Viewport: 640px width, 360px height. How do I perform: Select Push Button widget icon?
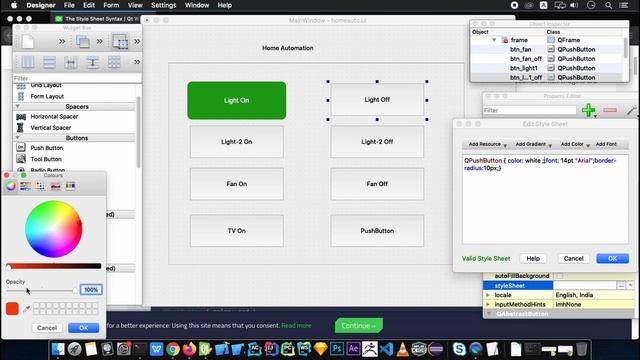click(x=21, y=147)
